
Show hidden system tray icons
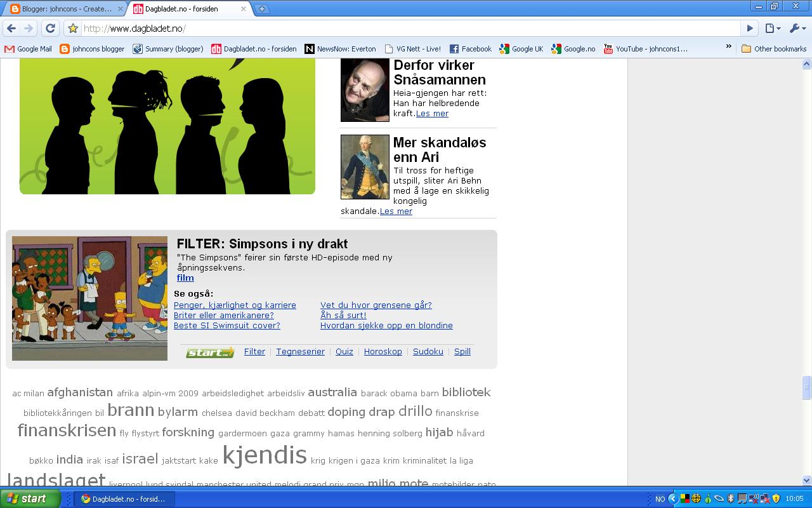pyautogui.click(x=673, y=498)
